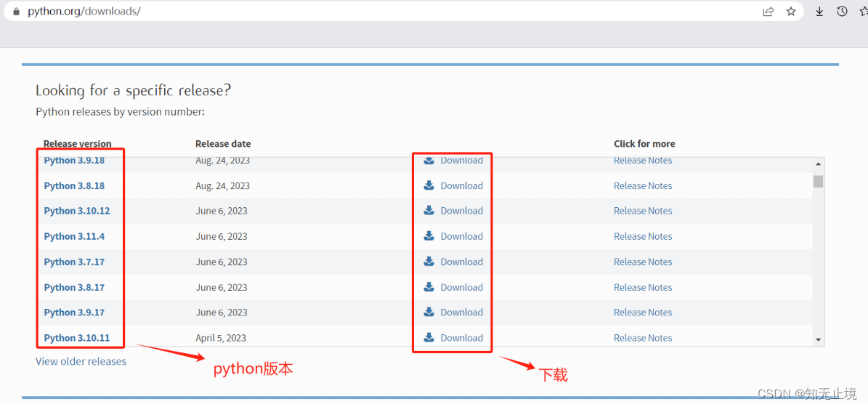This screenshot has height=407, width=868.
Task: Click Aug. 24, 2023 date of Python 3.8.18
Action: (x=222, y=185)
